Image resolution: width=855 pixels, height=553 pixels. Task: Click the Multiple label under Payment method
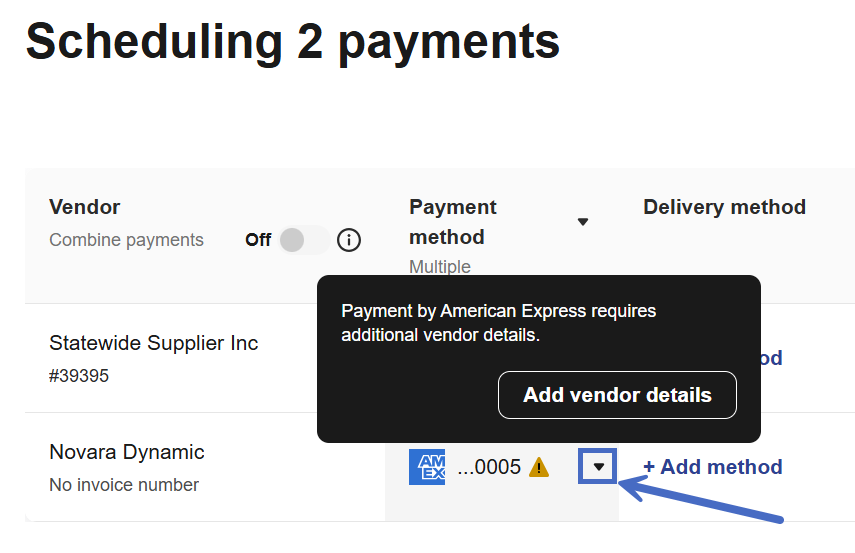pyautogui.click(x=439, y=267)
